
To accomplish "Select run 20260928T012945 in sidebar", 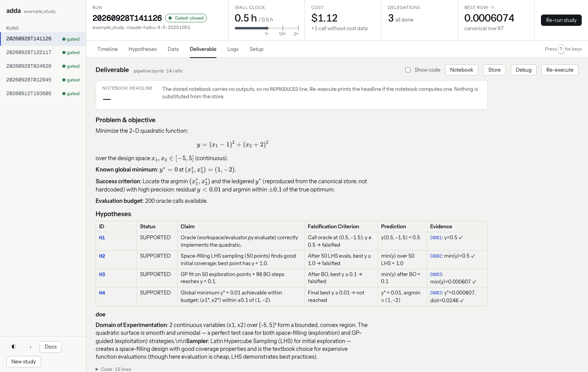I will click(43, 80).
